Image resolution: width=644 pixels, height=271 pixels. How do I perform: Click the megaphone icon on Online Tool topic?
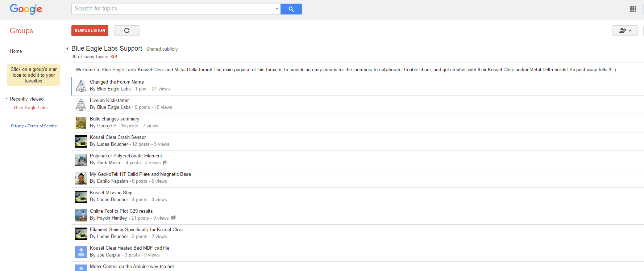pos(173,218)
